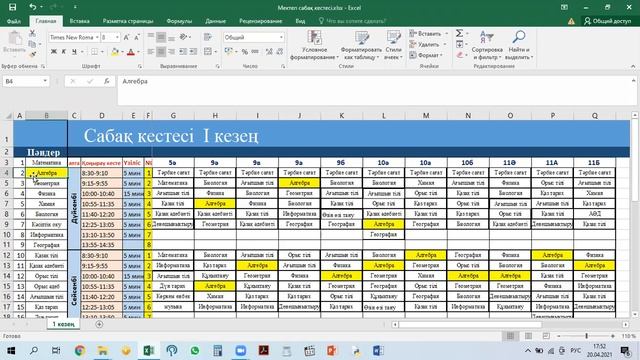This screenshot has width=640, height=360.
Task: Open Найти и выделить magnifier
Action: 519,45
